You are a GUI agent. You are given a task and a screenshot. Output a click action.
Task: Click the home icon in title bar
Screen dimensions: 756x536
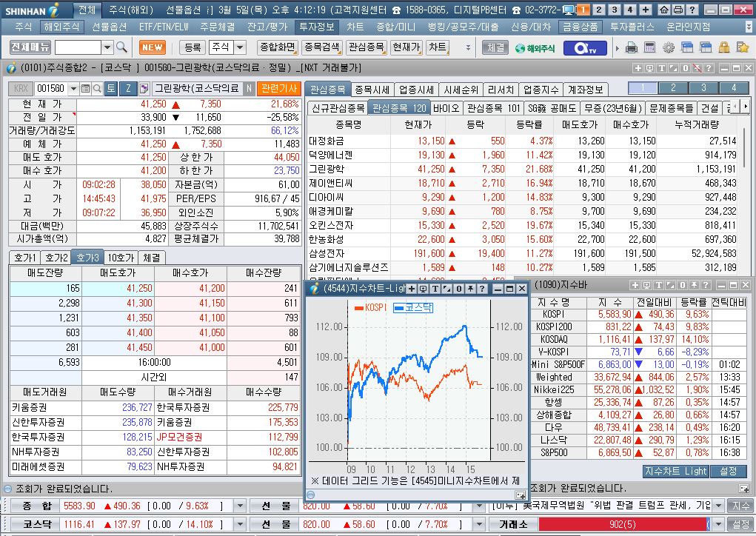[x=664, y=10]
